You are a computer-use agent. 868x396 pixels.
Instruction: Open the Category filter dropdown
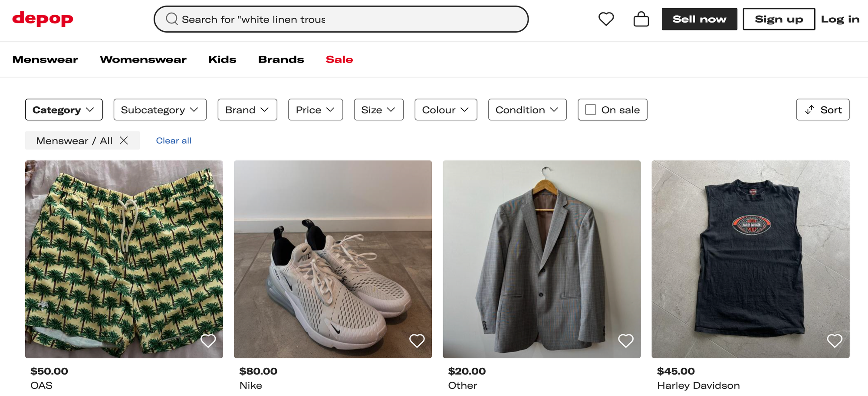63,110
